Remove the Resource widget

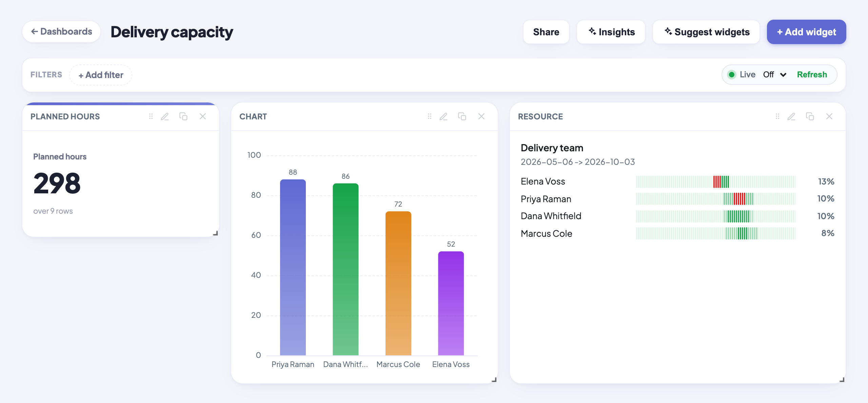click(x=829, y=116)
